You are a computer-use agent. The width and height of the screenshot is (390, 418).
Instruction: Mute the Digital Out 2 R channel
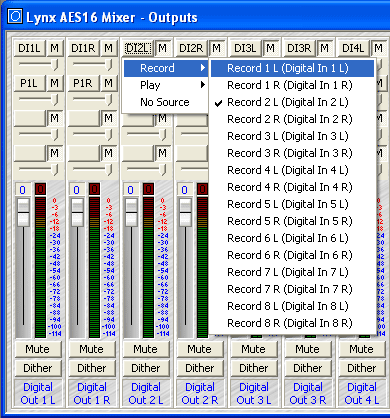(200, 349)
